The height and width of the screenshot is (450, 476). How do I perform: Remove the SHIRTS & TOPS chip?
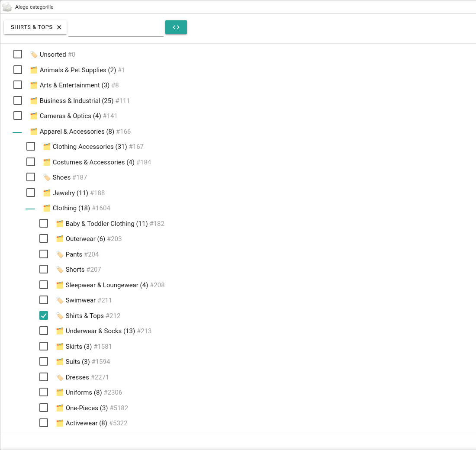click(59, 27)
